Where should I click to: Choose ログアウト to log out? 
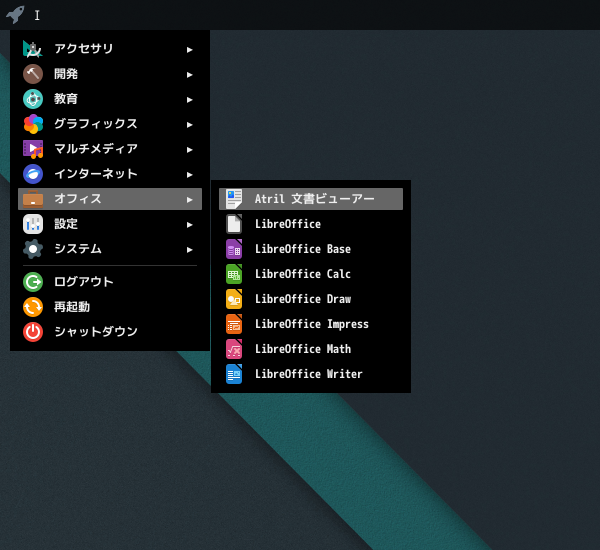click(x=110, y=282)
